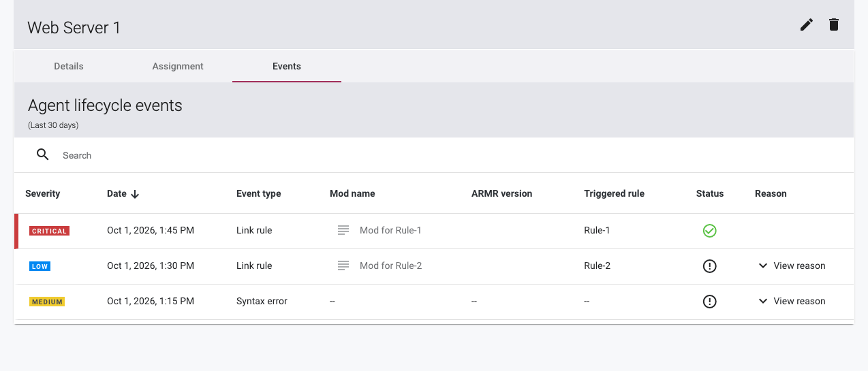The height and width of the screenshot is (371, 868).
Task: Click the LOW severity badge
Action: [x=40, y=266]
